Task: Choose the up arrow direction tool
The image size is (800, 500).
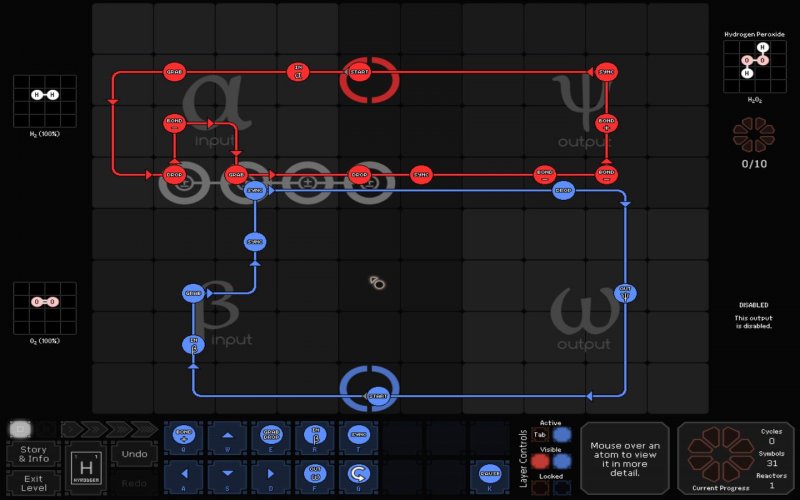Action: point(227,436)
